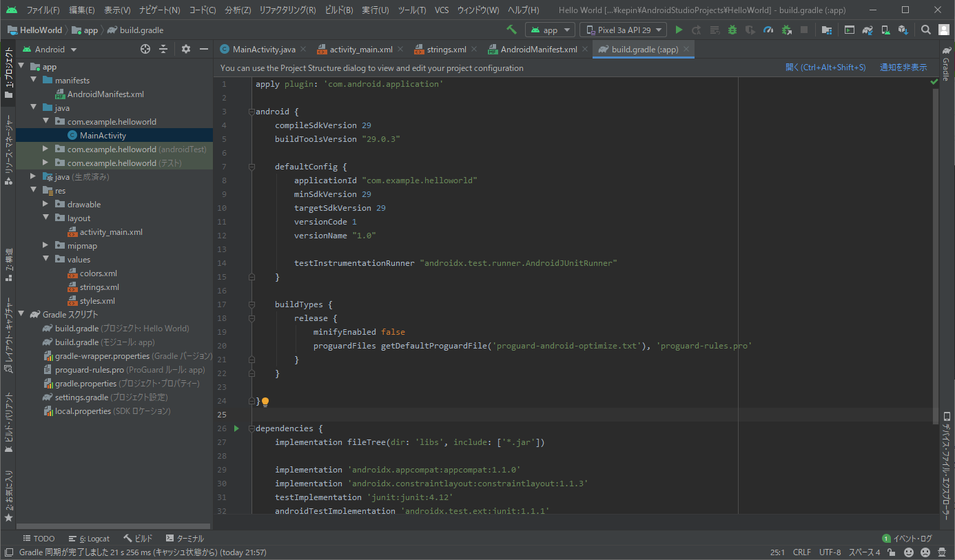Screen dimensions: 955x560
Task: Open the app run configuration dropdown
Action: click(550, 30)
